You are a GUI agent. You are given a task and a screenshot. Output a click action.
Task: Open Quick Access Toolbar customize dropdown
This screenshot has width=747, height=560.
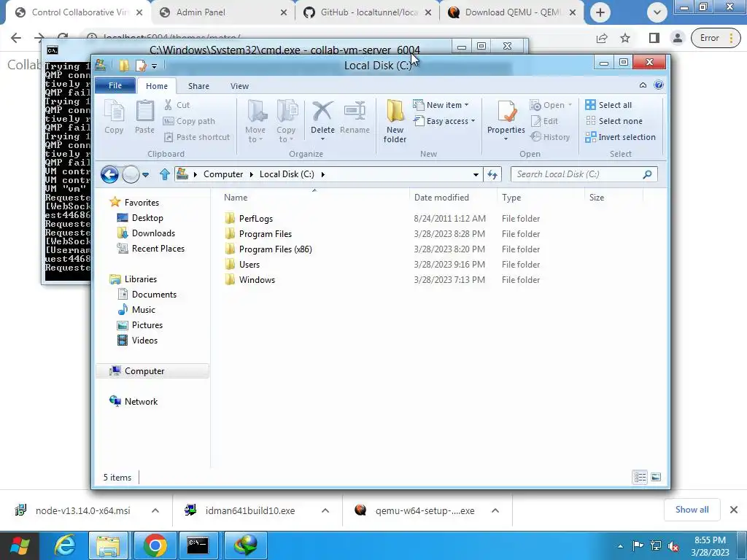click(x=154, y=66)
